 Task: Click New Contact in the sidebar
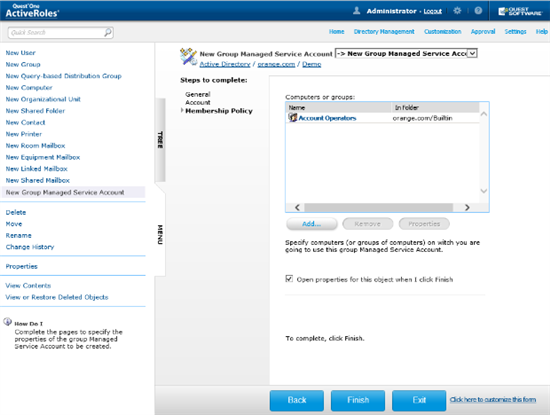coord(25,122)
